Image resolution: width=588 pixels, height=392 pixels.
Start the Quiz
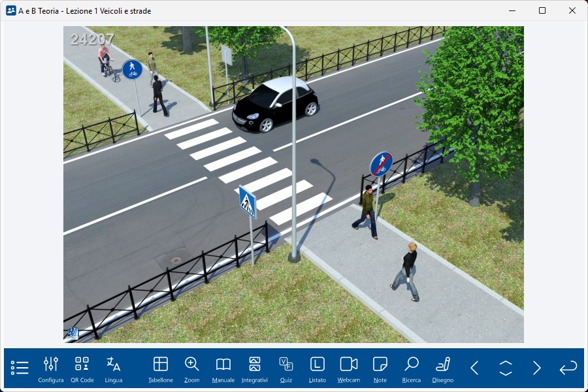(x=286, y=368)
